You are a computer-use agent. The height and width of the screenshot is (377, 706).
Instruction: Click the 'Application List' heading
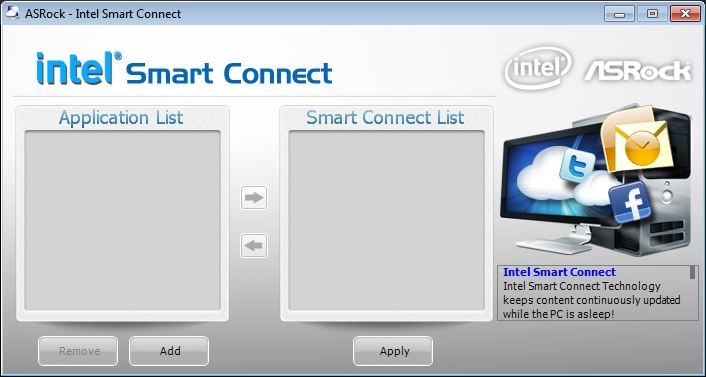click(x=121, y=118)
